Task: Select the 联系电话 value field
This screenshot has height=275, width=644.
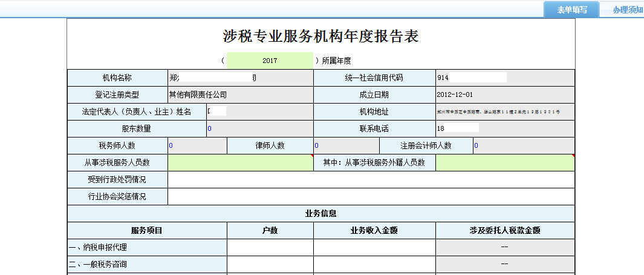Action: coord(504,129)
